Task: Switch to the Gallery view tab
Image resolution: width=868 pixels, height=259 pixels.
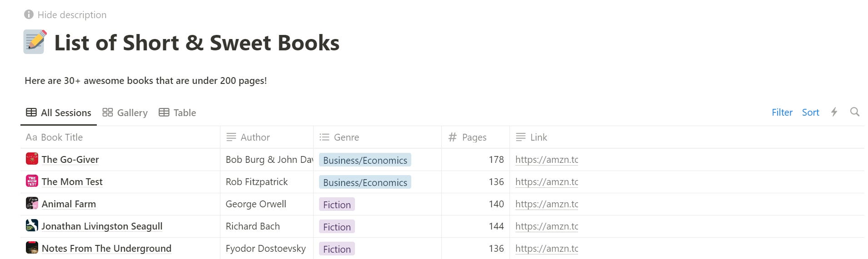Action: (125, 112)
